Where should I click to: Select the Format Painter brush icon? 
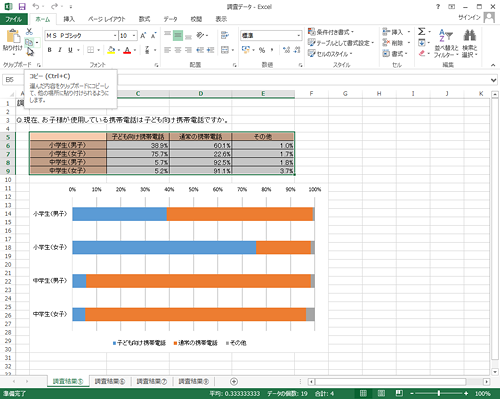[x=30, y=52]
